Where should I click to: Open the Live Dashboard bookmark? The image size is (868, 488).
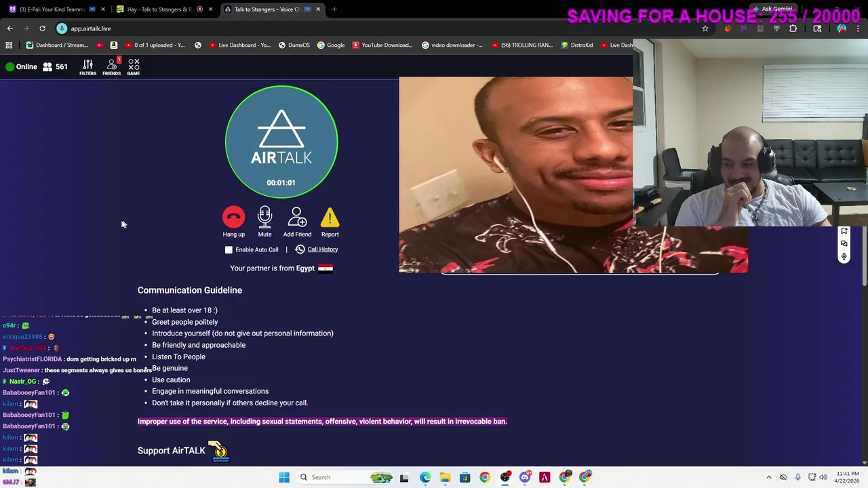240,45
